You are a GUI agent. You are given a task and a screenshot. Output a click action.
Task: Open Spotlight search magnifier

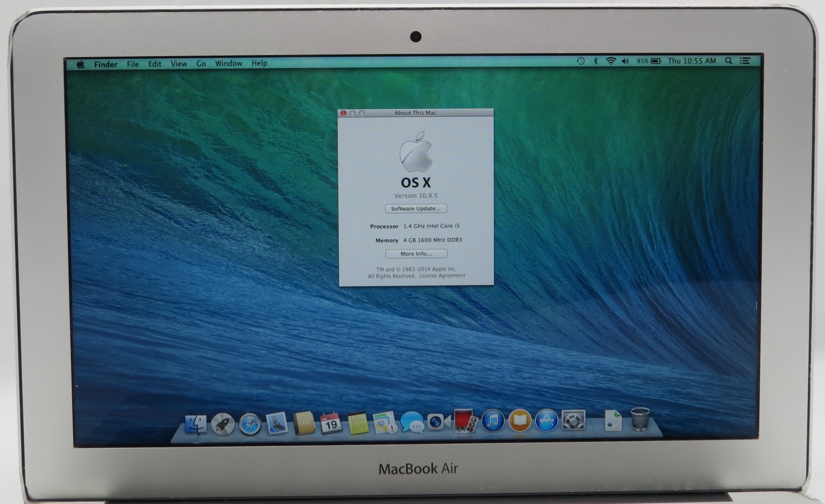tap(729, 61)
